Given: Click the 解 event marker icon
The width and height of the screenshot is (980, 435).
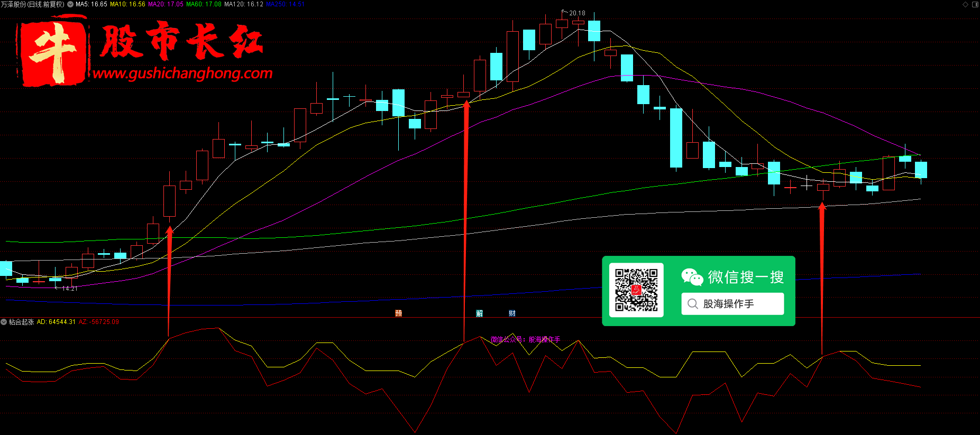Looking at the screenshot, I should pyautogui.click(x=480, y=313).
